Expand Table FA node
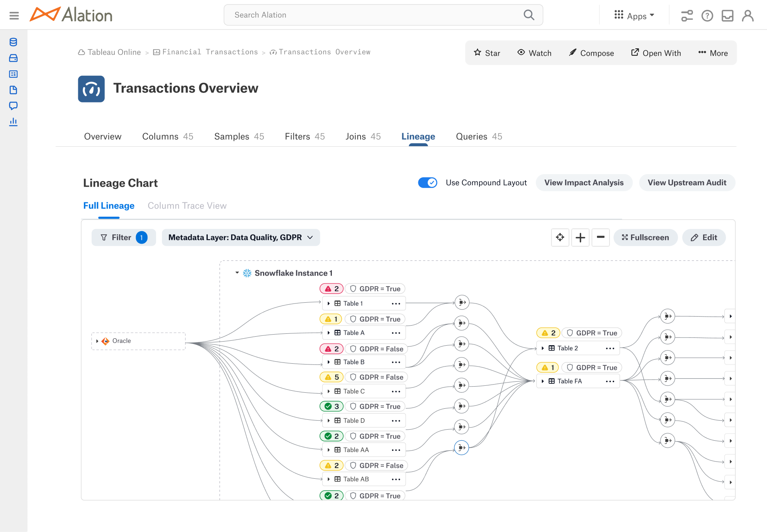This screenshot has height=532, width=767. pyautogui.click(x=543, y=381)
